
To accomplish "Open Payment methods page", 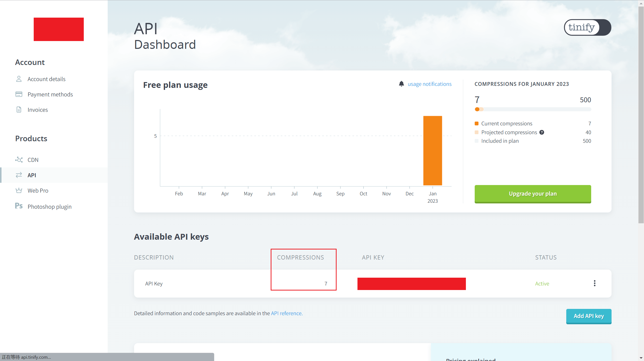I will click(x=50, y=94).
